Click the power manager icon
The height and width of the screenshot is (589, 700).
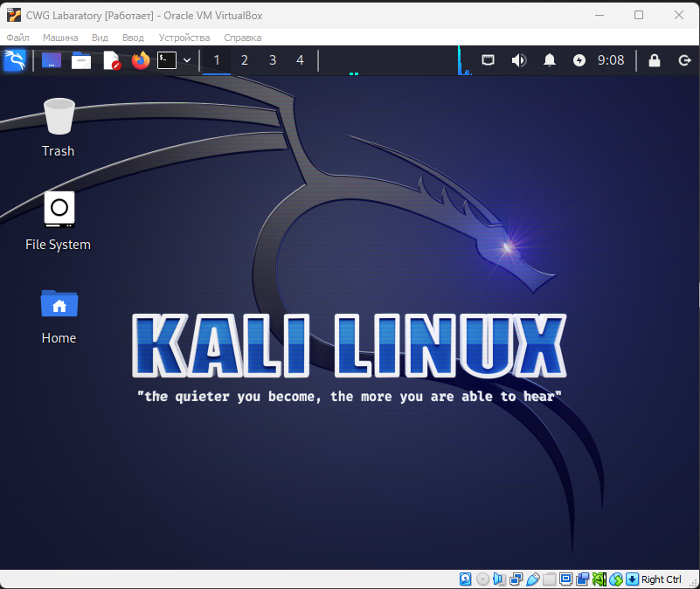coord(579,60)
